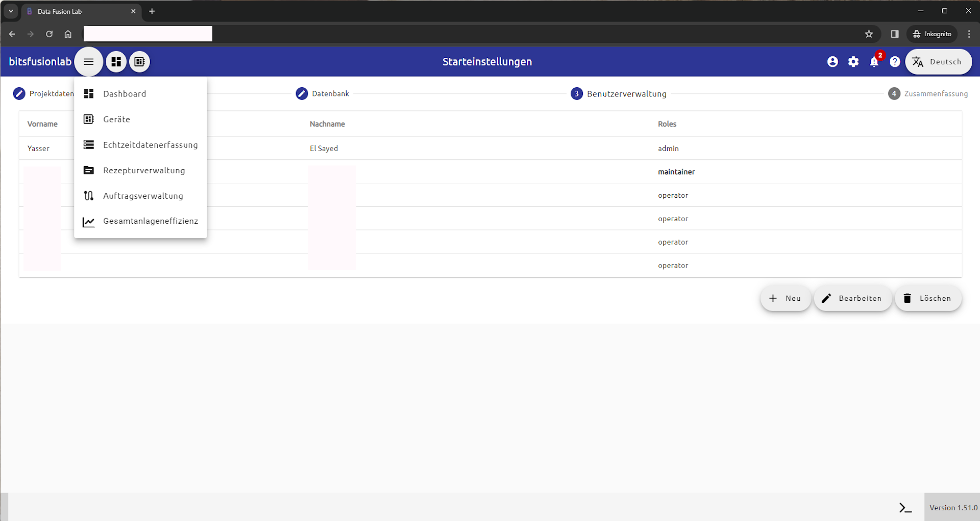
Task: Open the user account profile icon
Action: click(x=832, y=62)
